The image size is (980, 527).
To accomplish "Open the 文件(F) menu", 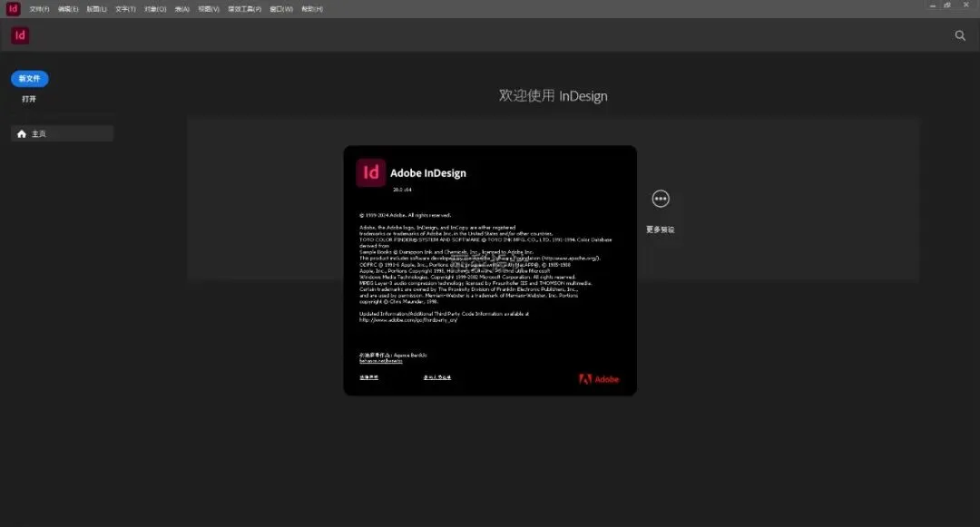I will click(39, 9).
